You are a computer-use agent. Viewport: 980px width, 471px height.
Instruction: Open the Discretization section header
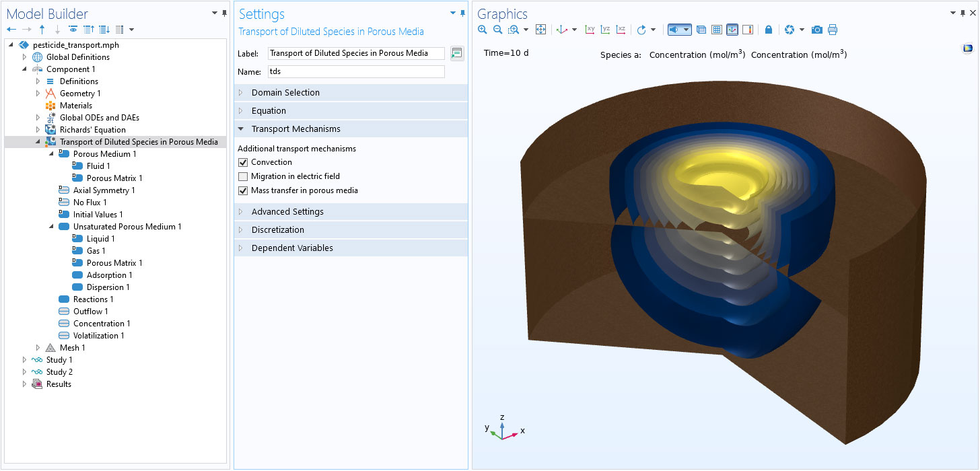(277, 230)
